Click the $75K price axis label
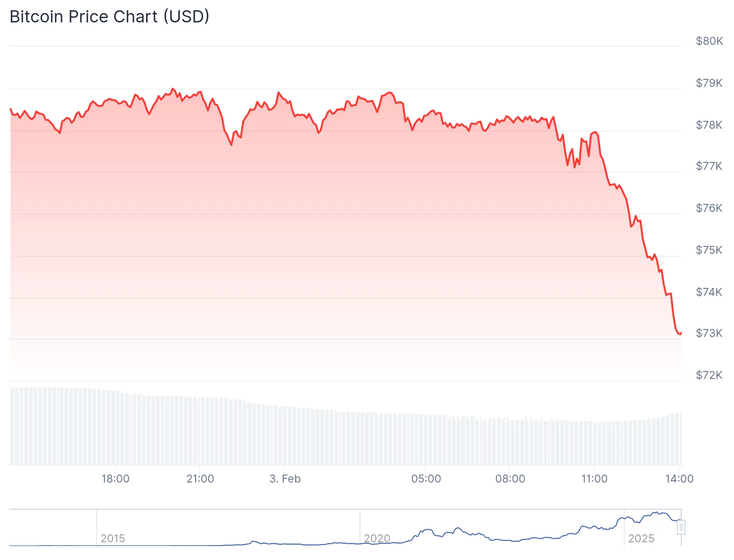Screen dimensions: 734x560 709,250
